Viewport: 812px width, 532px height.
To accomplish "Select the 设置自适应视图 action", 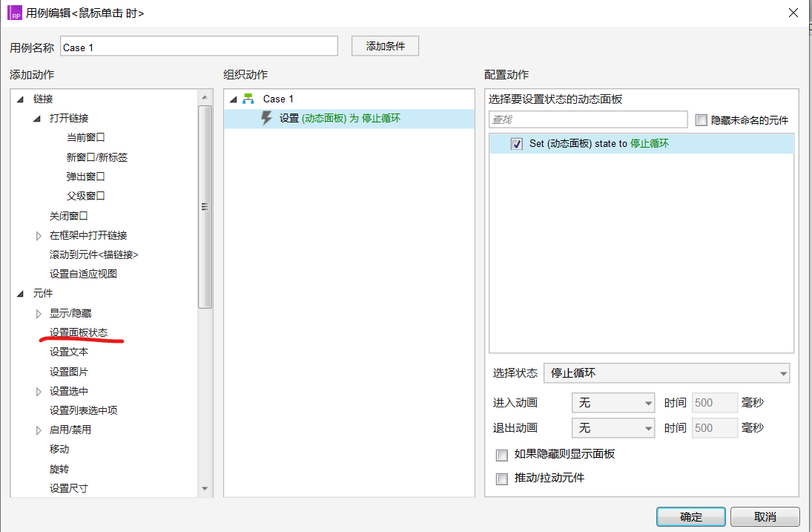I will 83,274.
